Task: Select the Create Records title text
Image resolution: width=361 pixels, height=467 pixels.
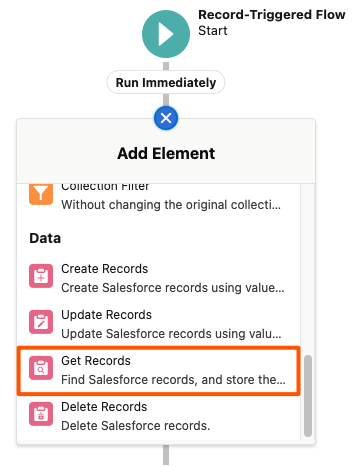Action: [x=105, y=269]
